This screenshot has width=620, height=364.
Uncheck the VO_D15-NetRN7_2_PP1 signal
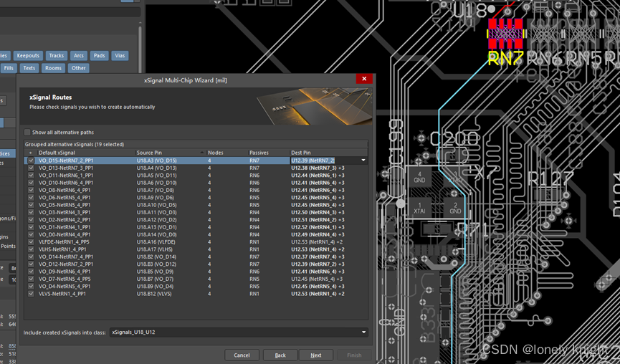tap(31, 161)
